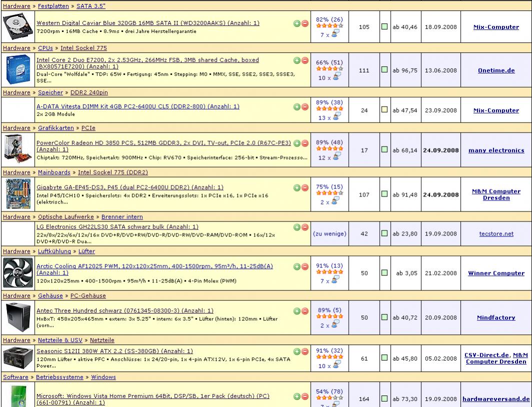Open many electronics shop link
The image size is (532, 407).
(496, 150)
